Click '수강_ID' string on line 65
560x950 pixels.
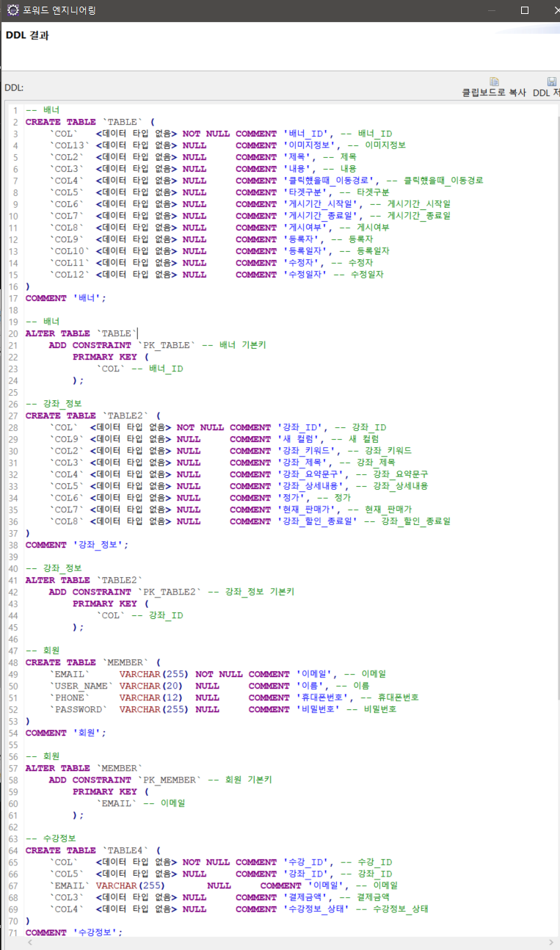click(306, 862)
